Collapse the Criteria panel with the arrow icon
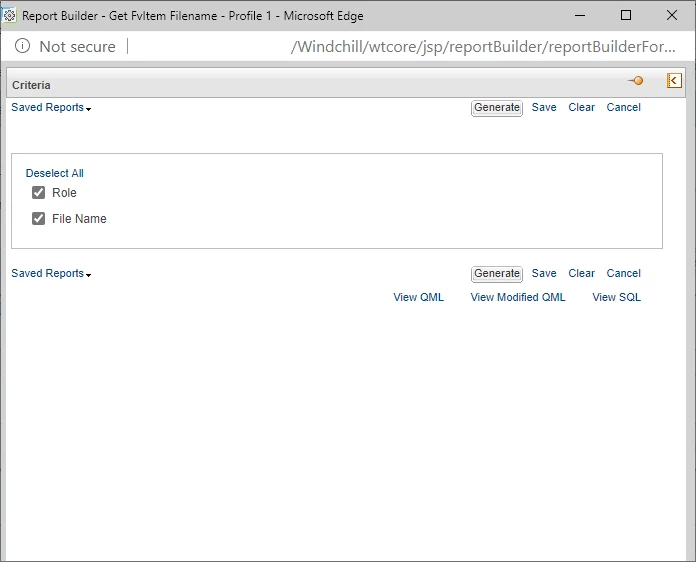 point(674,81)
